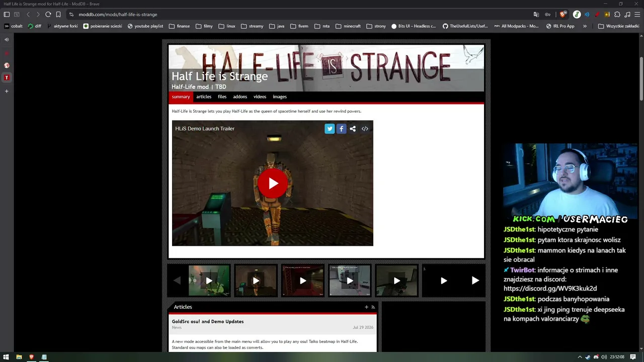
Task: Select the muted speaker tab in sidebar
Action: 7,40
